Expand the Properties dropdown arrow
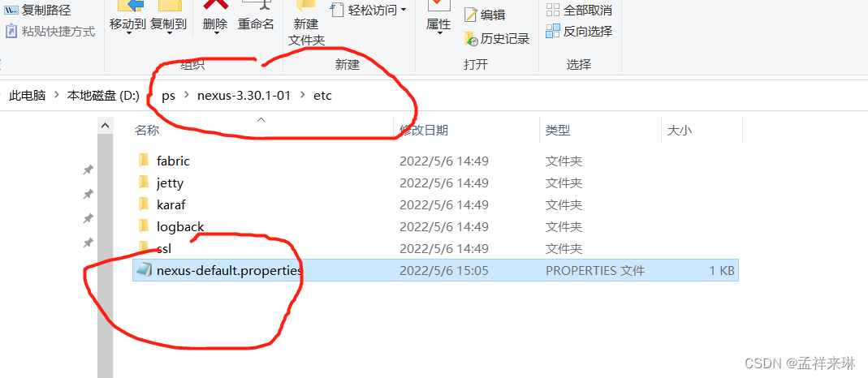 click(x=439, y=34)
